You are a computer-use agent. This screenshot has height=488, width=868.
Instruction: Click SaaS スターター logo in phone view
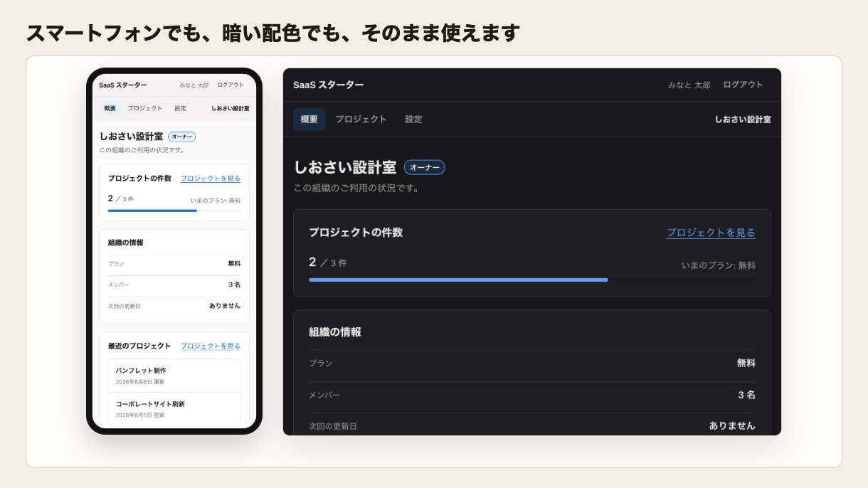click(x=123, y=85)
